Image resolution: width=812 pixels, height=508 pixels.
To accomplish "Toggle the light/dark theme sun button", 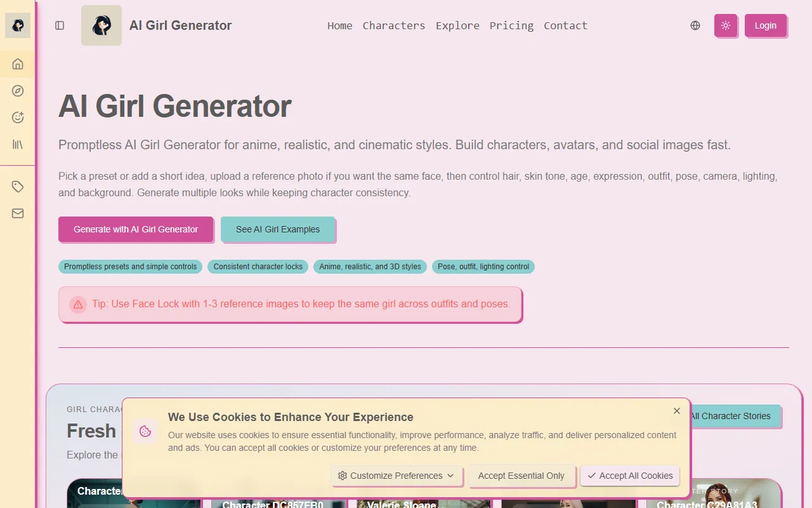I will click(726, 25).
